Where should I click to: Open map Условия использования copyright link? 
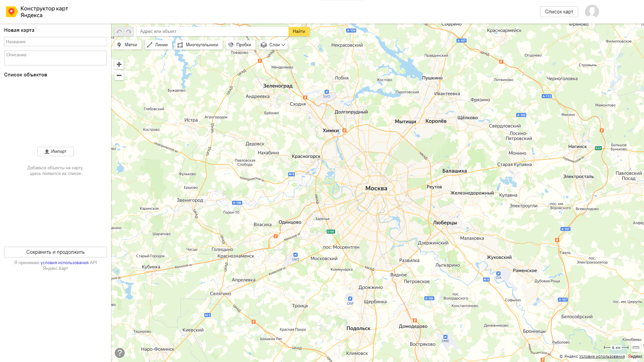click(602, 357)
